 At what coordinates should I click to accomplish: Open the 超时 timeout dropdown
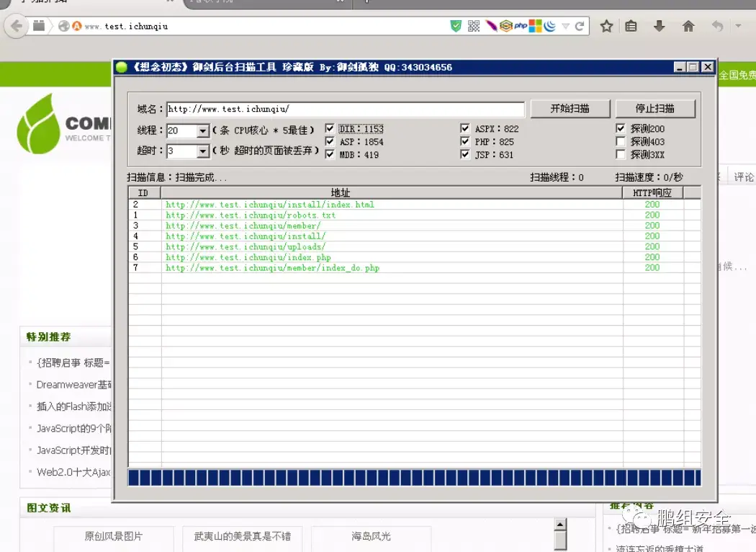click(x=203, y=151)
